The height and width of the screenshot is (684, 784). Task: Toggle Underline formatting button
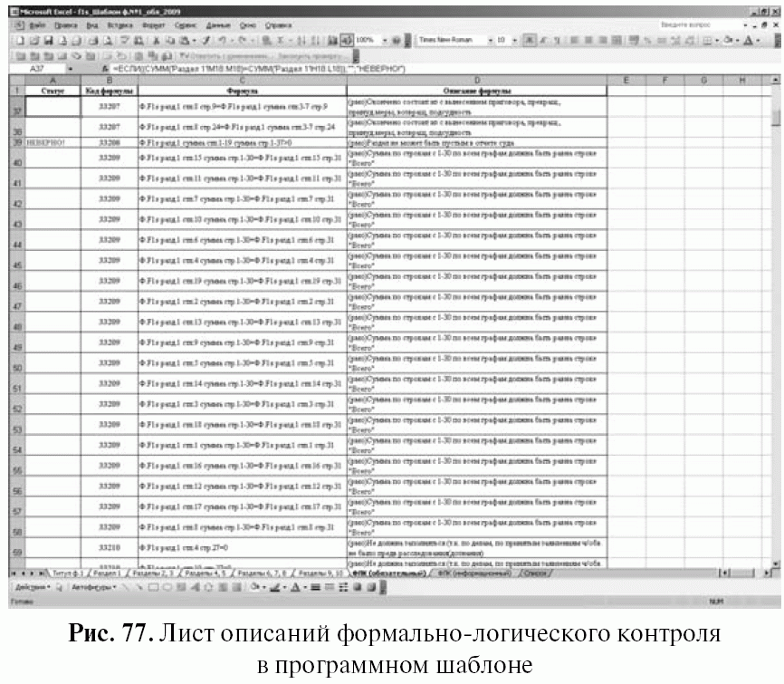(x=558, y=41)
